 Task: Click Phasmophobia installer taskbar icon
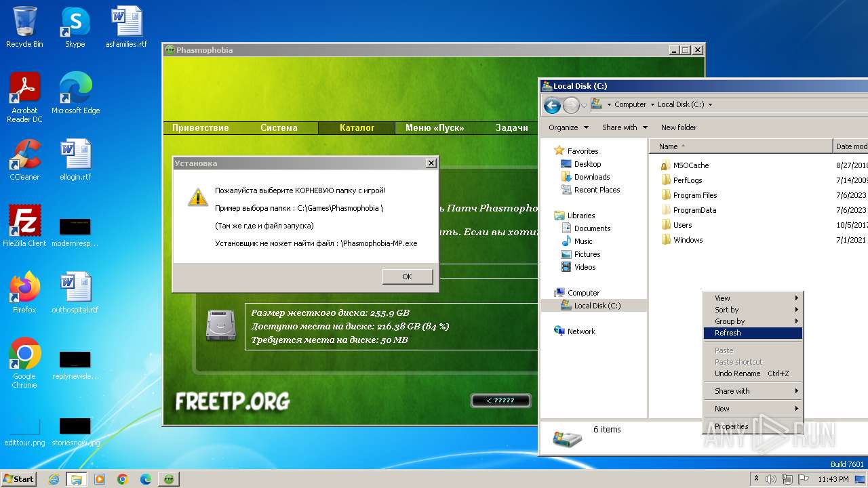click(169, 479)
